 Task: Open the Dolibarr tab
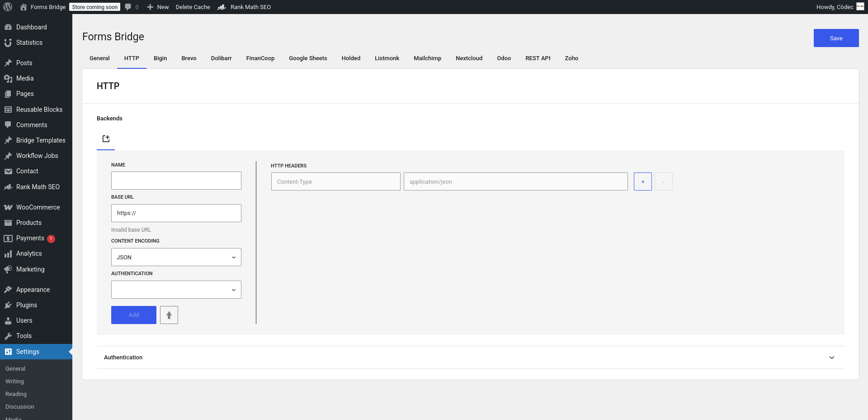[x=222, y=58]
